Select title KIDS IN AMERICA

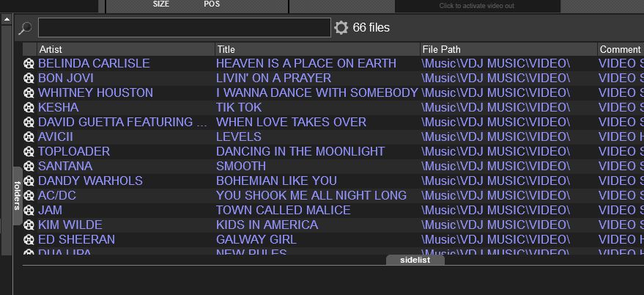[x=267, y=225]
